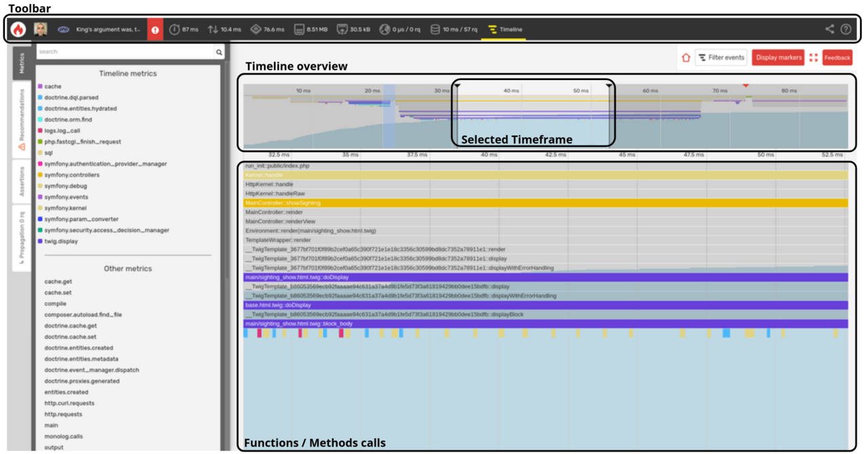Image resolution: width=868 pixels, height=454 pixels.
Task: Select doctrine.event_manager.dispatch metric
Action: (92, 370)
